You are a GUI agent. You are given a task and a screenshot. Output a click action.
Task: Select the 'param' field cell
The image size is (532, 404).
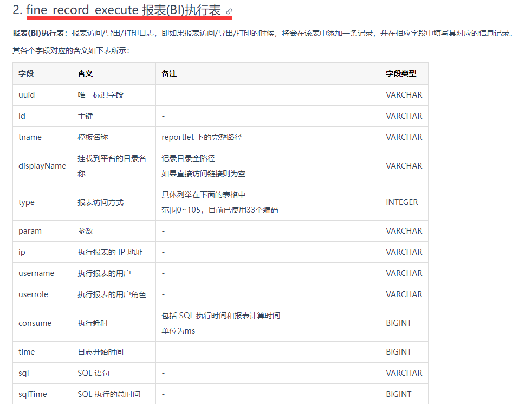pos(42,231)
